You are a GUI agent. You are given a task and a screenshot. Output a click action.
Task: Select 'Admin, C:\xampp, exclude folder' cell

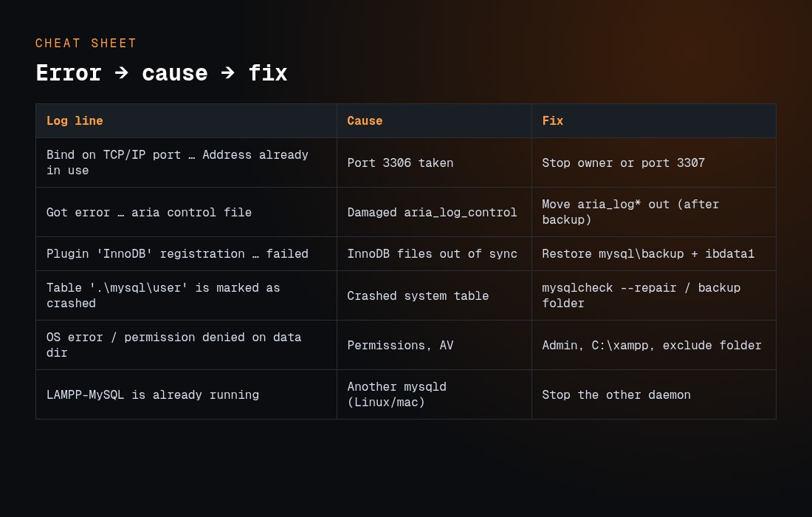(654, 345)
